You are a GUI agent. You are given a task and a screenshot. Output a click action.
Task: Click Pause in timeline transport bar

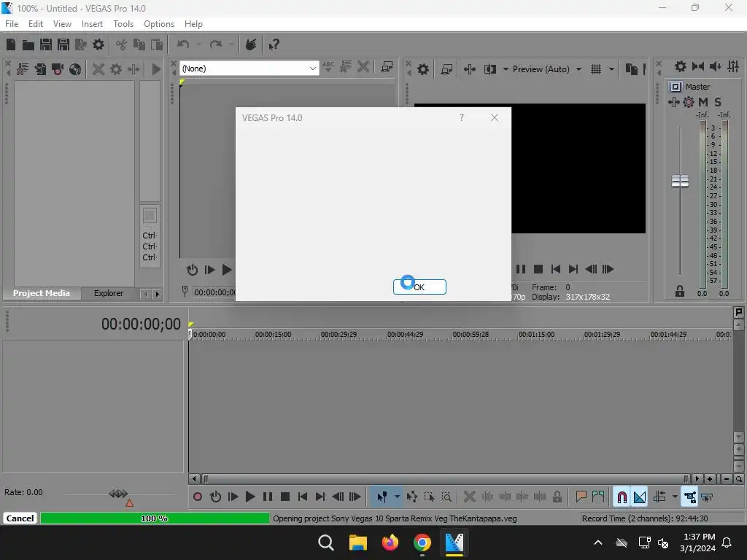268,497
